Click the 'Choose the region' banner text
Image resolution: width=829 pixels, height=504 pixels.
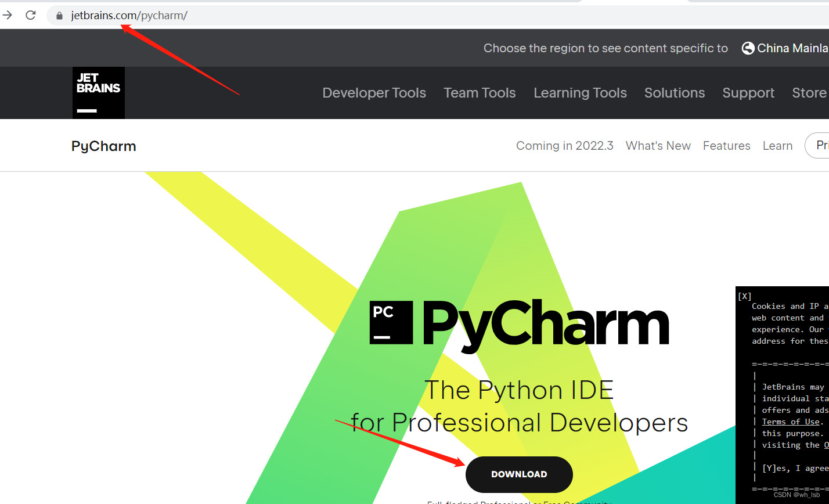click(x=605, y=48)
